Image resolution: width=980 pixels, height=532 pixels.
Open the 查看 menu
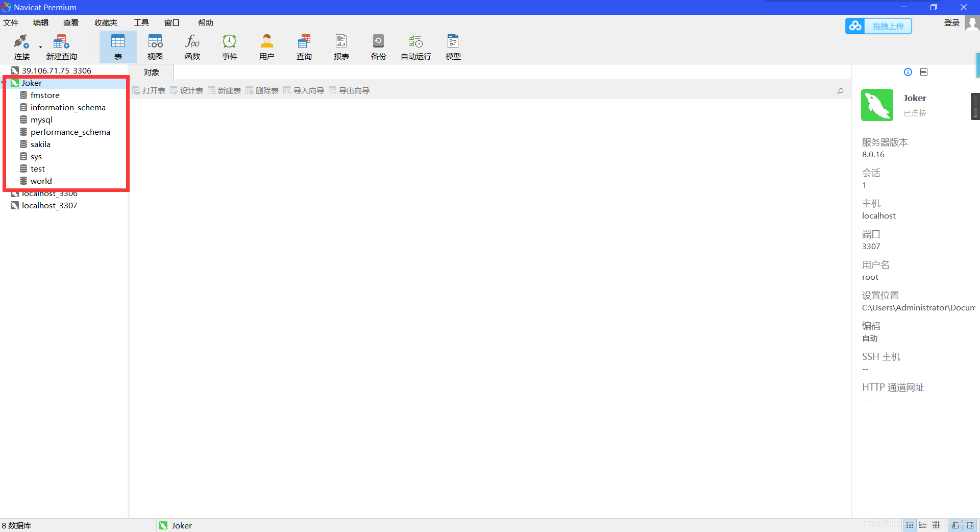pos(71,22)
